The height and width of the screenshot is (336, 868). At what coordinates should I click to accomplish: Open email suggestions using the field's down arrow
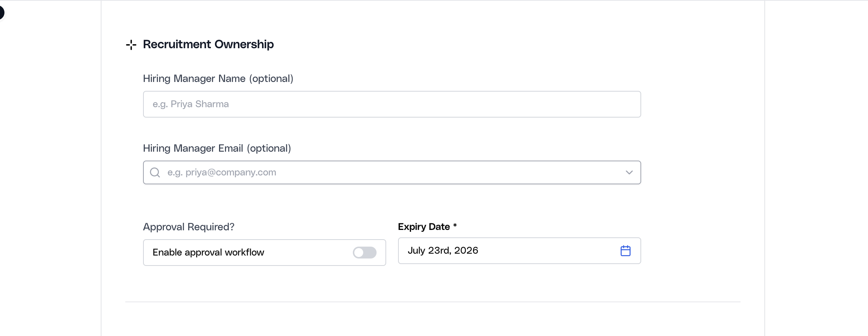click(x=629, y=172)
